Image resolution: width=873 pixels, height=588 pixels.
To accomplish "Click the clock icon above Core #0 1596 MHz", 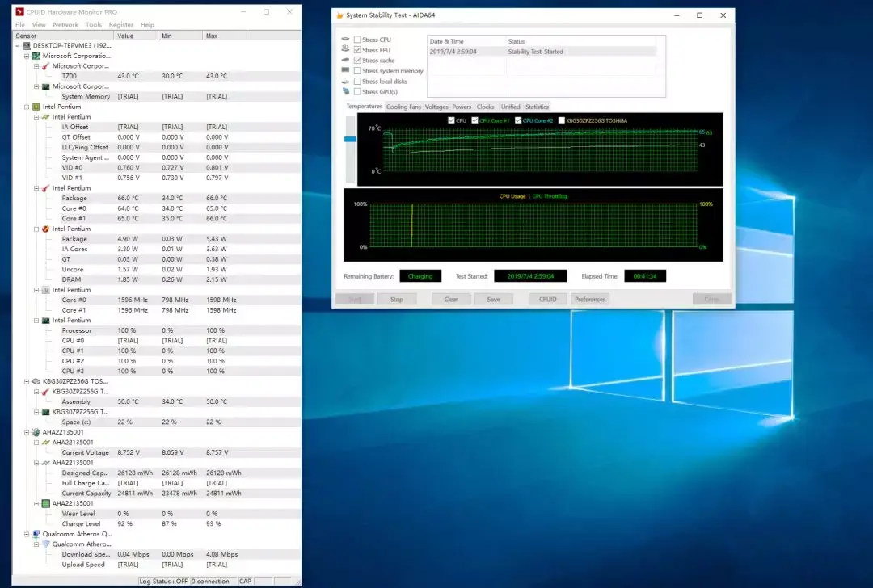I will [x=45, y=290].
